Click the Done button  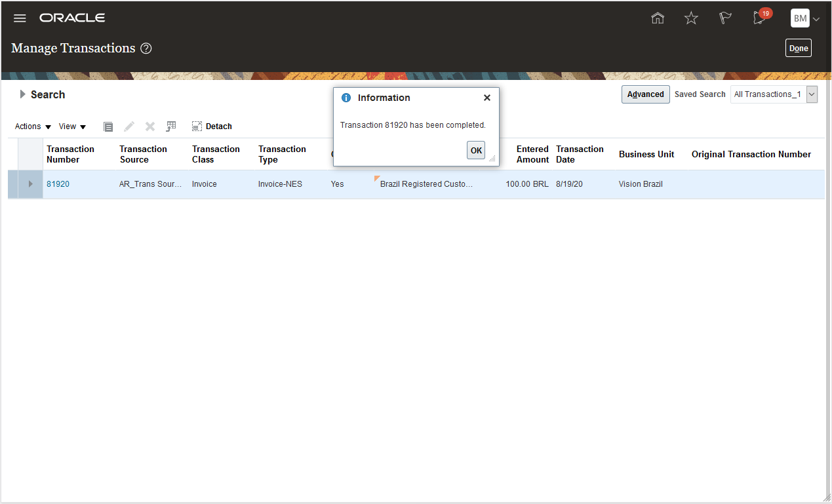pos(799,48)
